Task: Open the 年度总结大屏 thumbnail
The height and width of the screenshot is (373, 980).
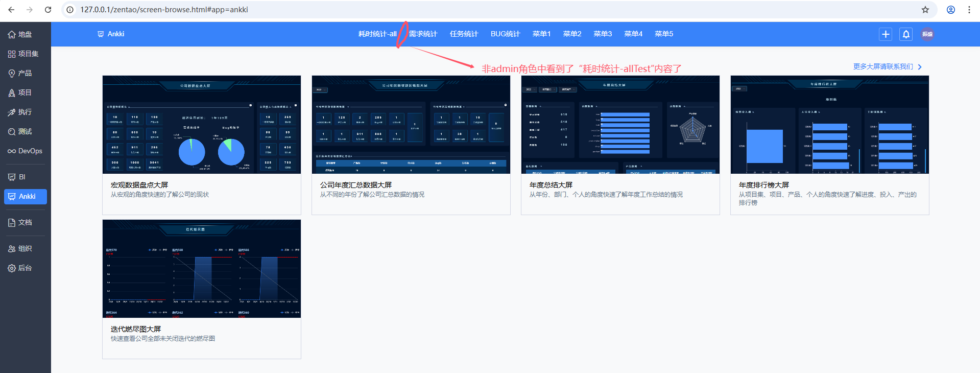Action: (x=620, y=125)
